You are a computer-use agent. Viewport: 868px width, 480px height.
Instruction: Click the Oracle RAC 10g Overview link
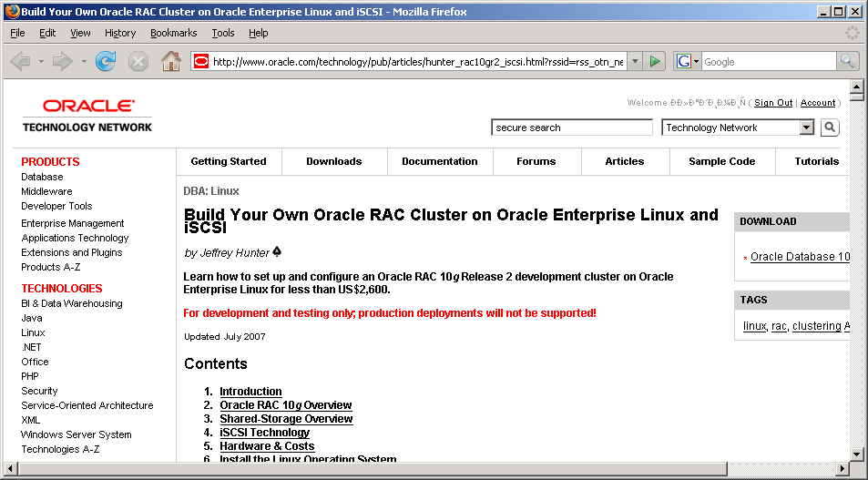point(285,405)
